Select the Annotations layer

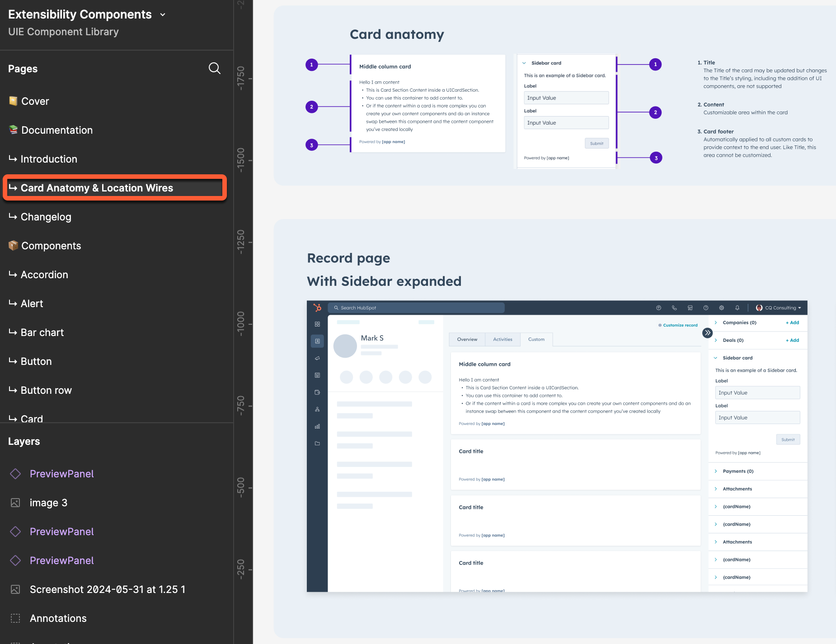tap(58, 618)
